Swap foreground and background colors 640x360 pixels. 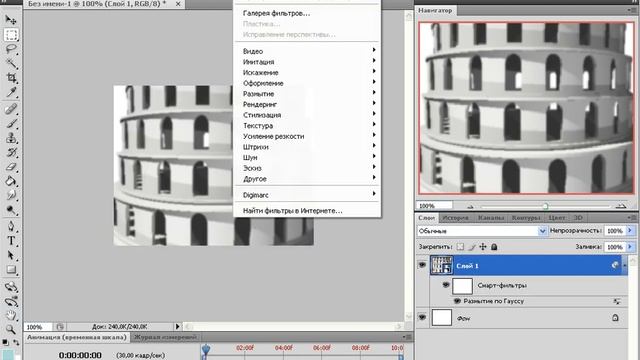coord(16,342)
